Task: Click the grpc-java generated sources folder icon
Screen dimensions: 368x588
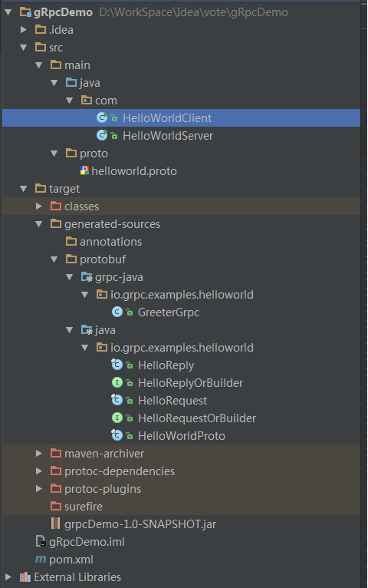Action: (87, 277)
